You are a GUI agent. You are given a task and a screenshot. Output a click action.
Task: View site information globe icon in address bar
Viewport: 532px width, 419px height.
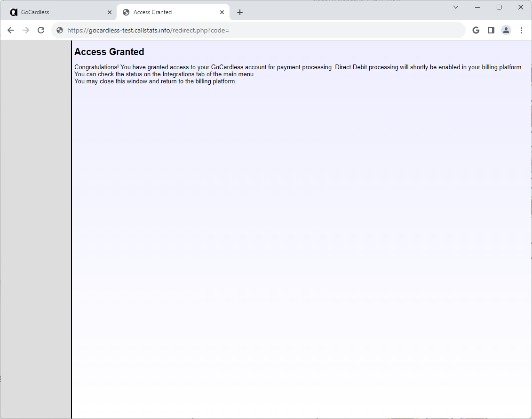60,30
